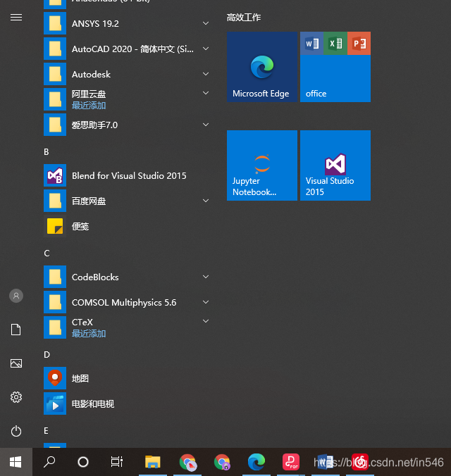Open the Visual Studio 2015 tile

click(335, 165)
